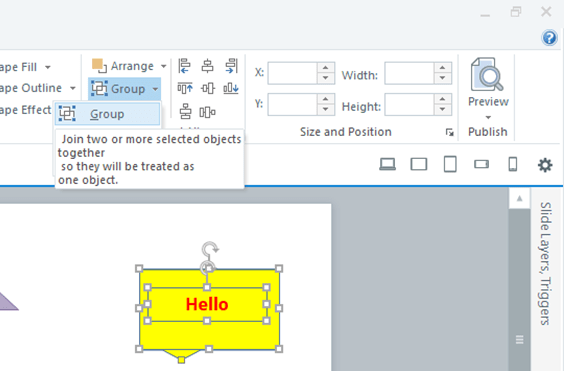Screen dimensions: 564x371
Task: Click the Preview button
Action: pyautogui.click(x=488, y=82)
